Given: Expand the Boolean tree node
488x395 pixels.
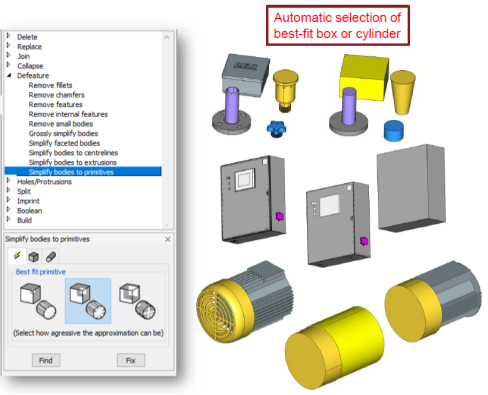Looking at the screenshot, I should coord(9,210).
